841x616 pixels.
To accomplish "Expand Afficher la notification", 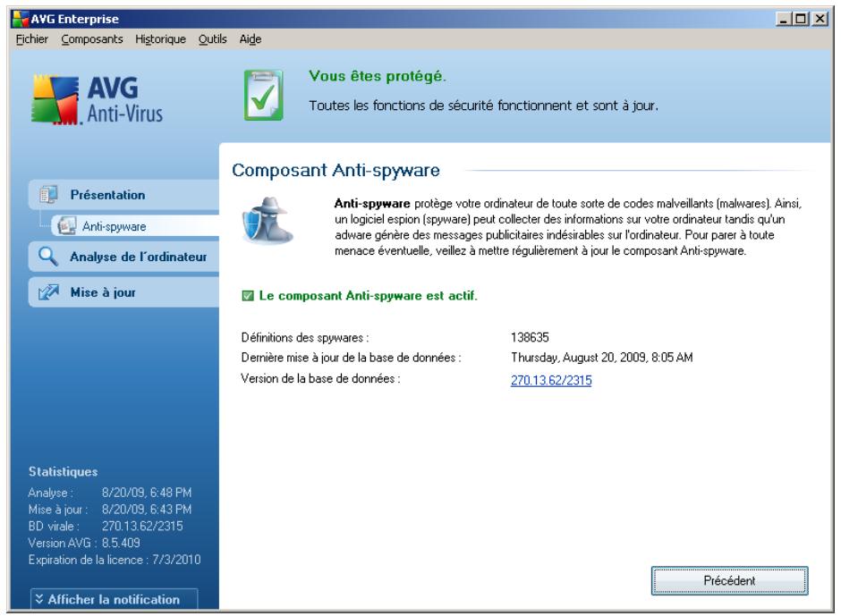I will click(114, 599).
